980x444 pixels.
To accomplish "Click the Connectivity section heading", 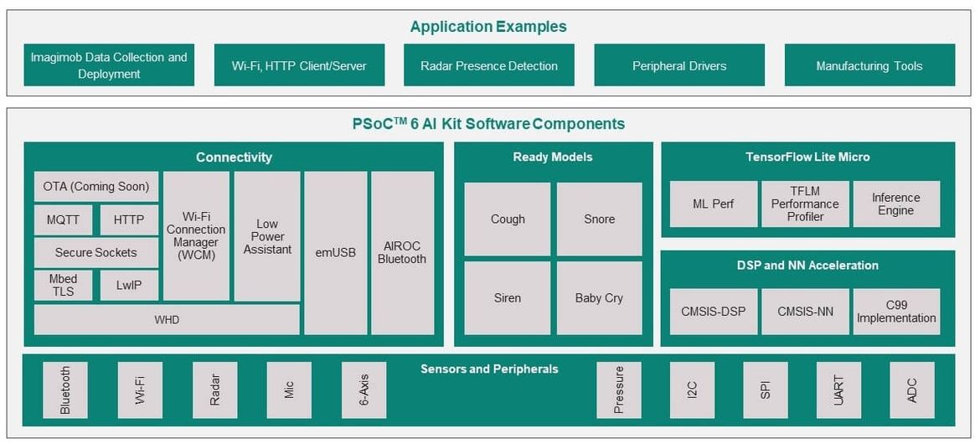I will click(234, 157).
